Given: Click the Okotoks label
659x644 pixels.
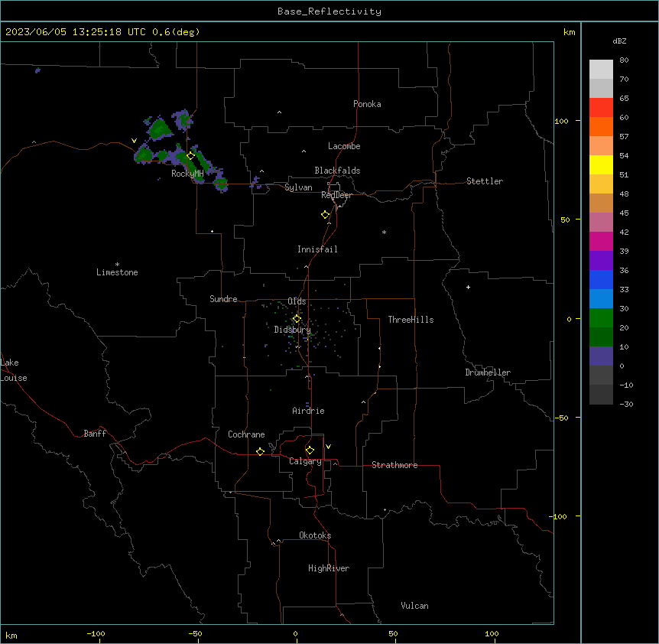Looking at the screenshot, I should point(315,535).
